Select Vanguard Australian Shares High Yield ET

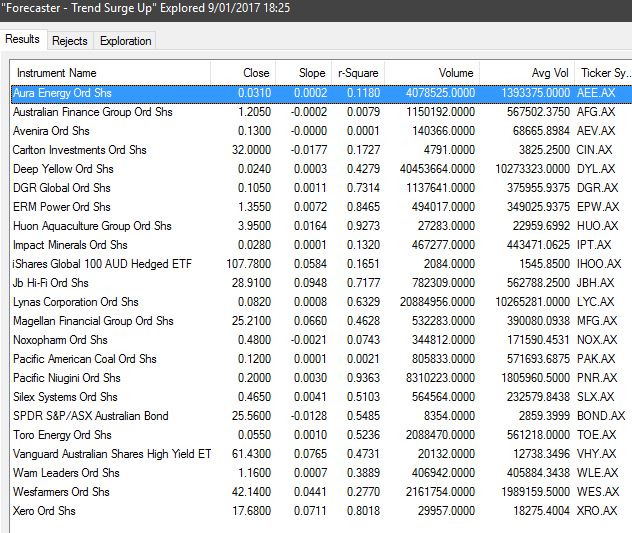coord(321,454)
